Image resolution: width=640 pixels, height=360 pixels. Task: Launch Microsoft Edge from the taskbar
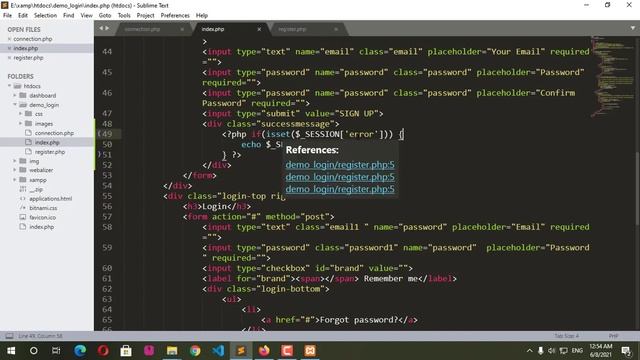pos(80,351)
